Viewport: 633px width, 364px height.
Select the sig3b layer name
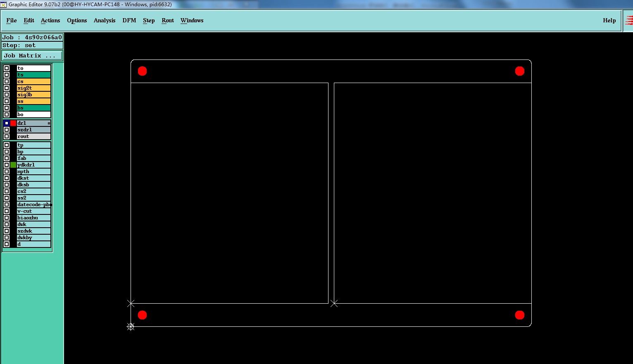[x=34, y=95]
